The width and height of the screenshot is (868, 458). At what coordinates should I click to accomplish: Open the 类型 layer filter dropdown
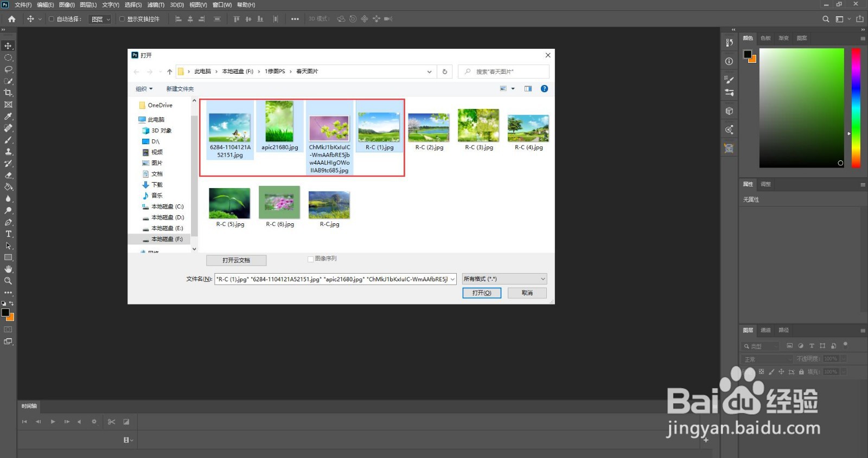click(760, 346)
